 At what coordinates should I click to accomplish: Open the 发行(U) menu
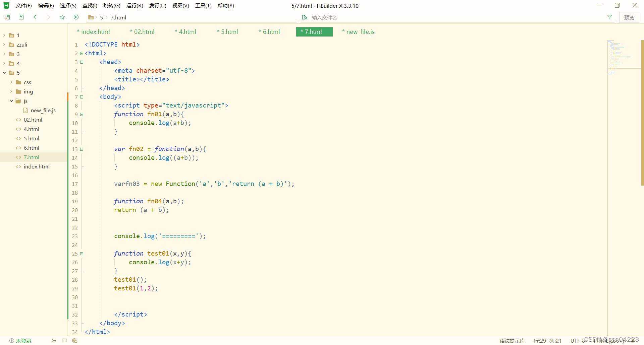(158, 6)
